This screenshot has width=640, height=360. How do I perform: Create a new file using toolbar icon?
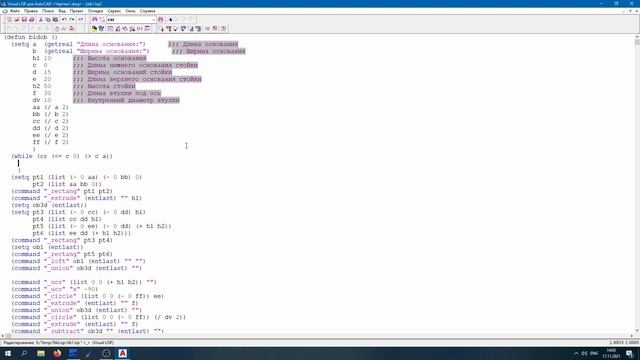tap(9, 20)
